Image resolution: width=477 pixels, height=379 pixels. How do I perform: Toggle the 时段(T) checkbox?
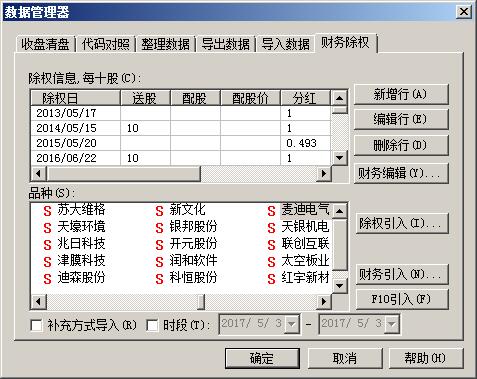152,325
